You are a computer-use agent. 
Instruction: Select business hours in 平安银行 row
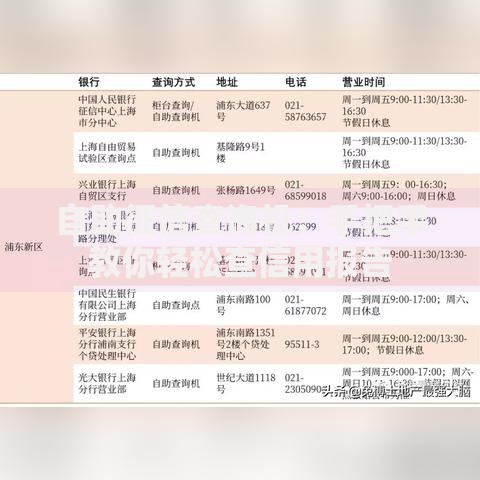point(404,344)
